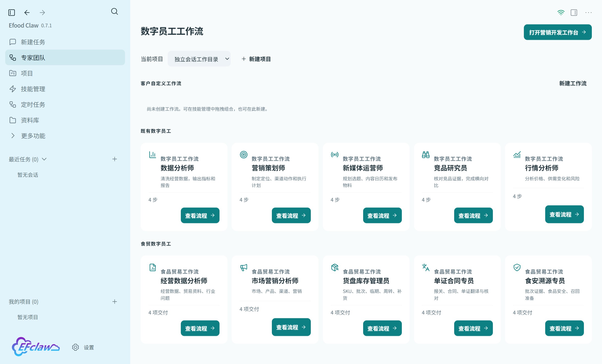This screenshot has height=364, width=602.
Task: Click + 新建项目 button
Action: tap(256, 59)
